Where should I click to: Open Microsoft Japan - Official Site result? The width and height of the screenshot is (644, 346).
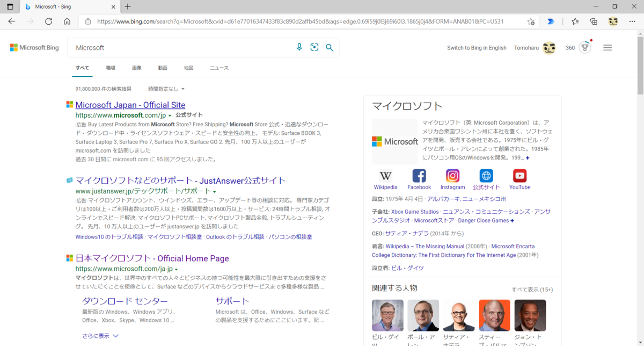pos(130,105)
